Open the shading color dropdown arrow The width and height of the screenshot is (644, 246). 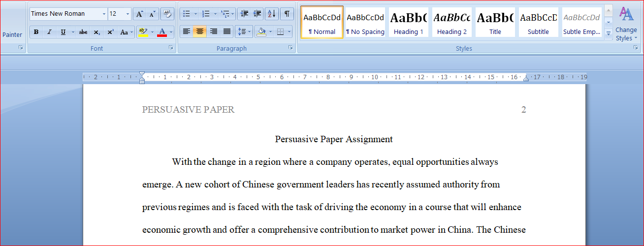(x=270, y=32)
